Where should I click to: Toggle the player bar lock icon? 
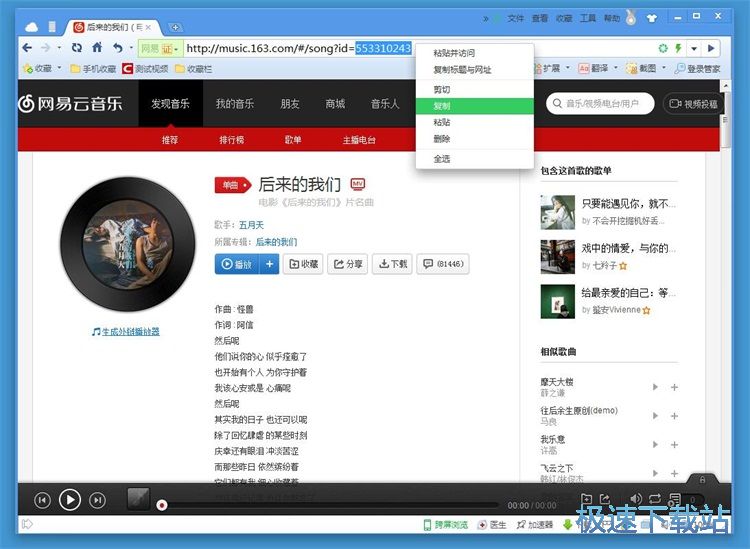click(x=703, y=479)
